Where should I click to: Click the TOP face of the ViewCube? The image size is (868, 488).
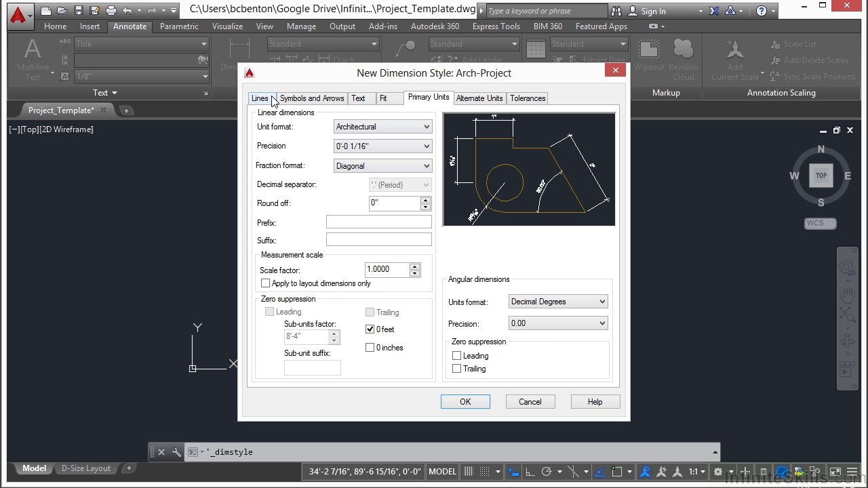point(821,176)
